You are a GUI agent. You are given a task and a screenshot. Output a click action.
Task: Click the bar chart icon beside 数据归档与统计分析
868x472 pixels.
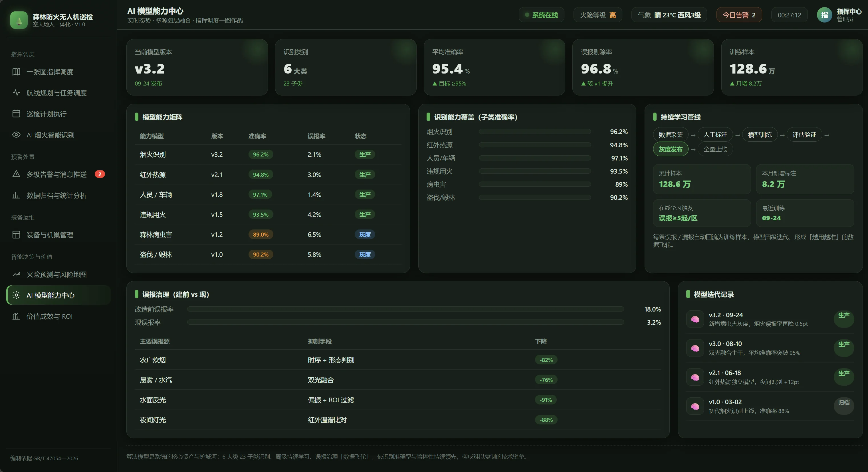[16, 195]
